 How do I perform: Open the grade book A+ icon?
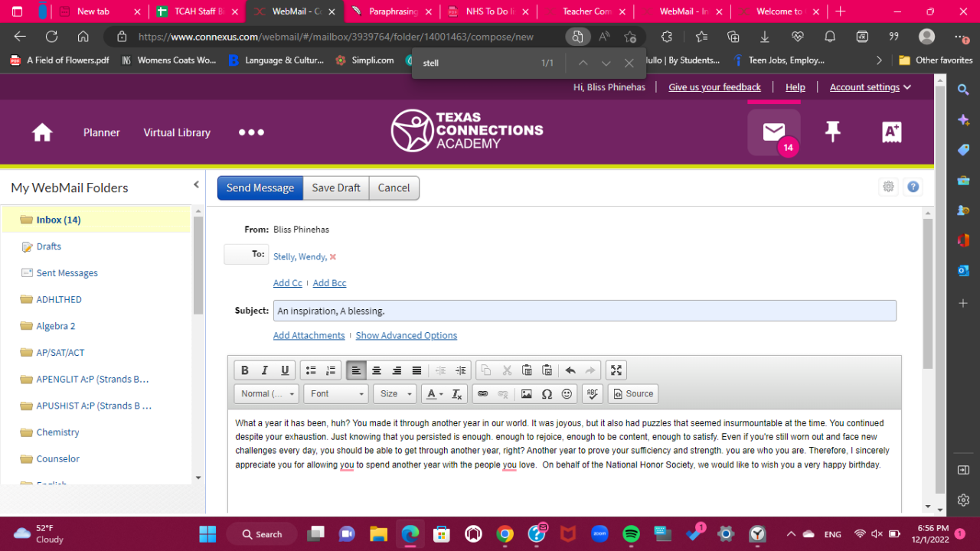(892, 132)
